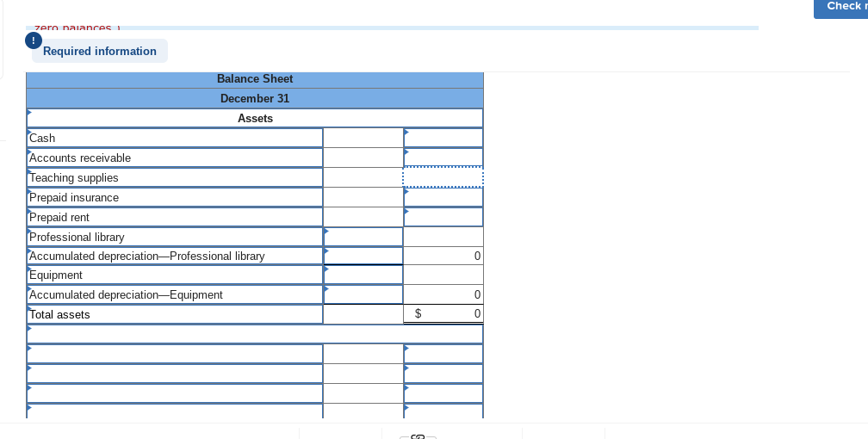Click zero value beside Accumulated depreciation—Professional library

443,257
